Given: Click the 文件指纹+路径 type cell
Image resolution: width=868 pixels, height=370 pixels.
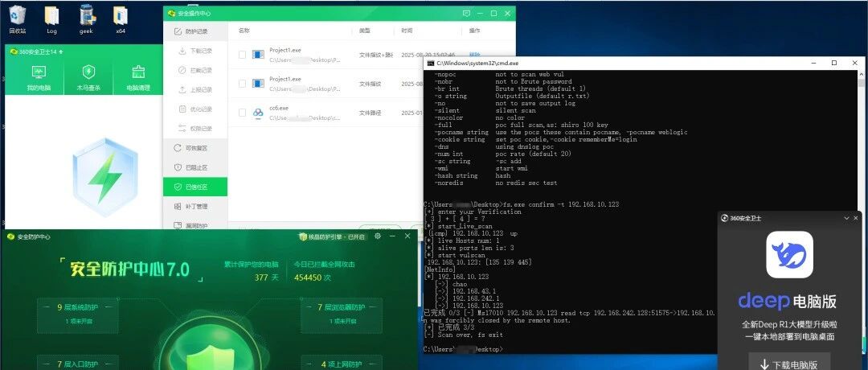Looking at the screenshot, I should click(x=376, y=54).
